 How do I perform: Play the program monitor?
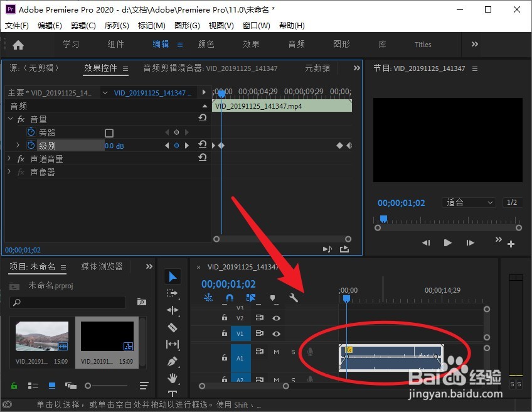click(447, 243)
